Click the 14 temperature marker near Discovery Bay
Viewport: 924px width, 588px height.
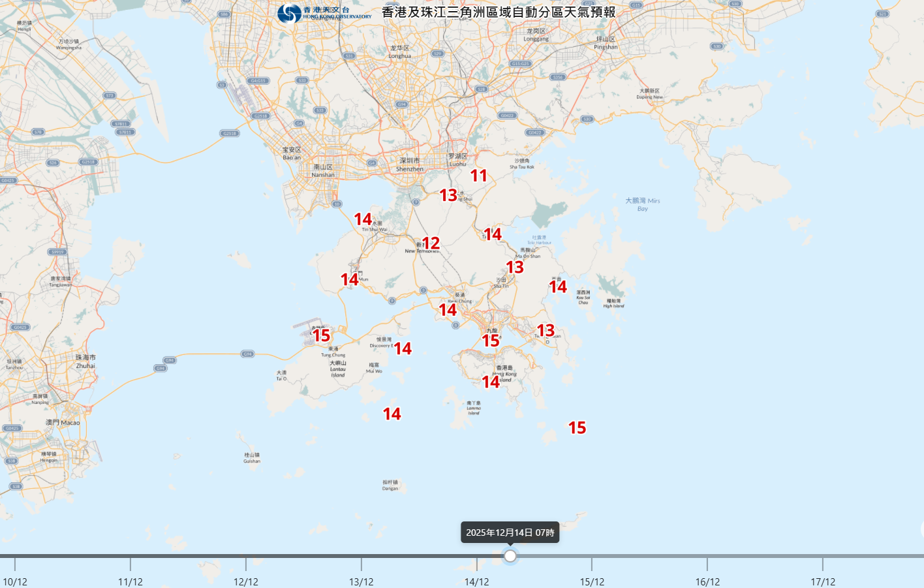click(x=403, y=348)
